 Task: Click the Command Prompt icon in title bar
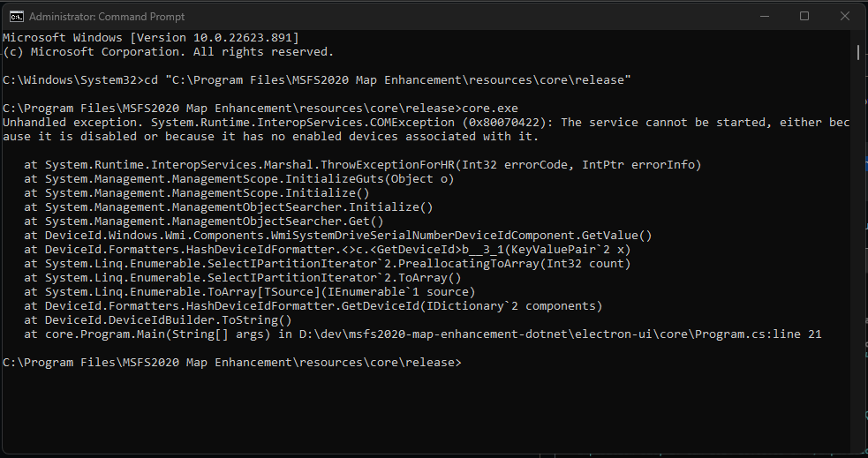click(x=17, y=17)
